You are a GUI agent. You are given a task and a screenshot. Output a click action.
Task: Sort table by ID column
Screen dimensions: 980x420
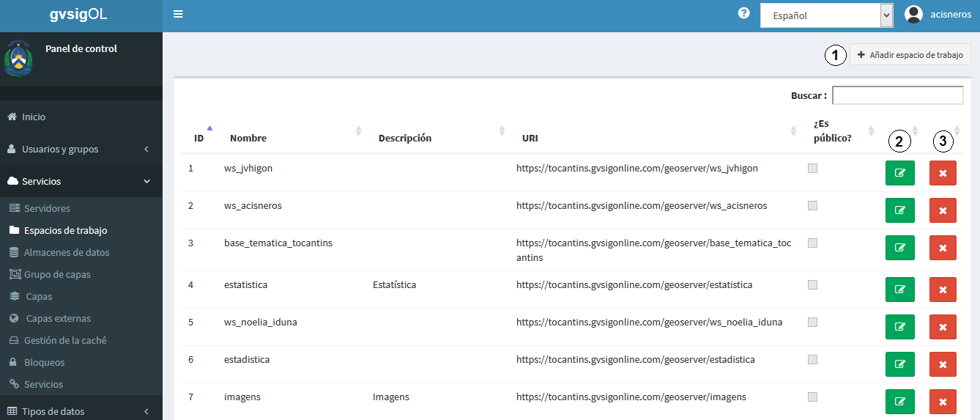(199, 137)
